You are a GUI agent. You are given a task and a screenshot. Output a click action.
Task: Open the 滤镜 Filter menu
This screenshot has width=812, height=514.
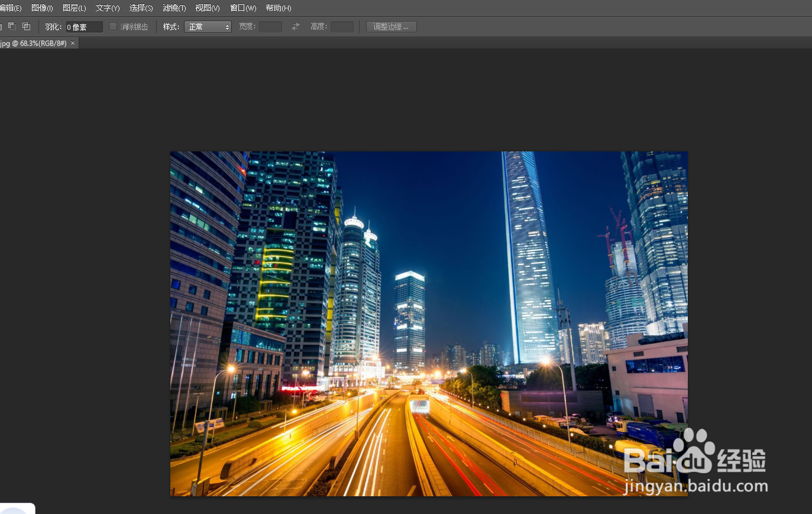point(173,8)
